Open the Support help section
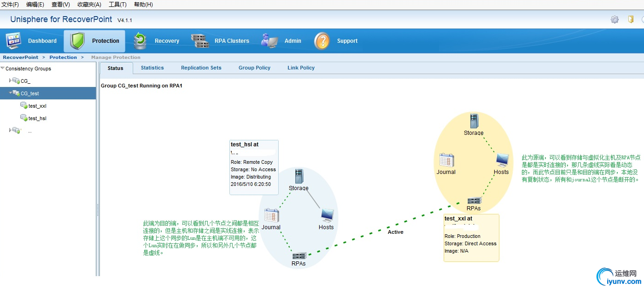The height and width of the screenshot is (289, 644). click(x=336, y=41)
